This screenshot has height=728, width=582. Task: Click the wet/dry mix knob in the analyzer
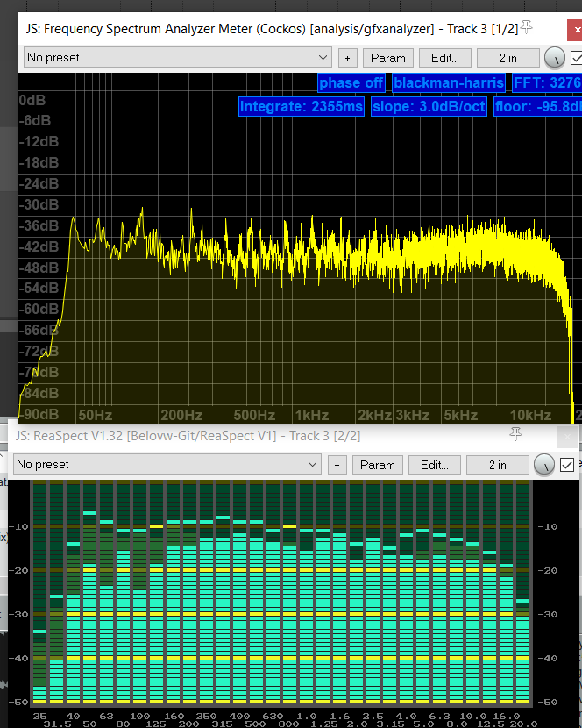tap(554, 58)
